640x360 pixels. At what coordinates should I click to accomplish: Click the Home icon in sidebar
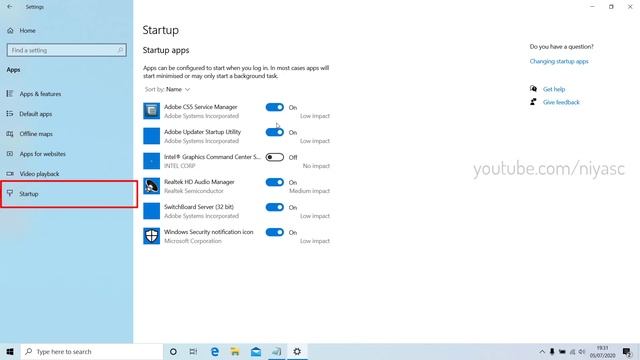pos(10,31)
